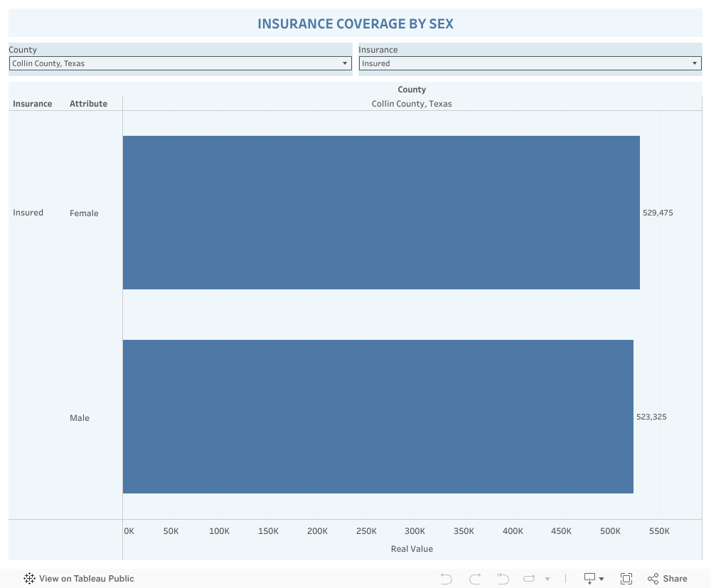Click the Collin County, Texas column header
Viewport: 711px width, 588px height.
[x=412, y=104]
